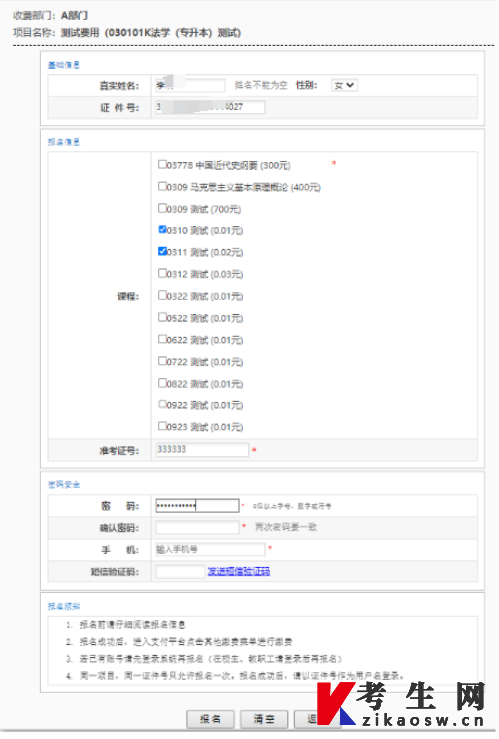Uncheck the 0310 测试 (0.01元) checkbox
499x739 pixels.
(x=163, y=230)
